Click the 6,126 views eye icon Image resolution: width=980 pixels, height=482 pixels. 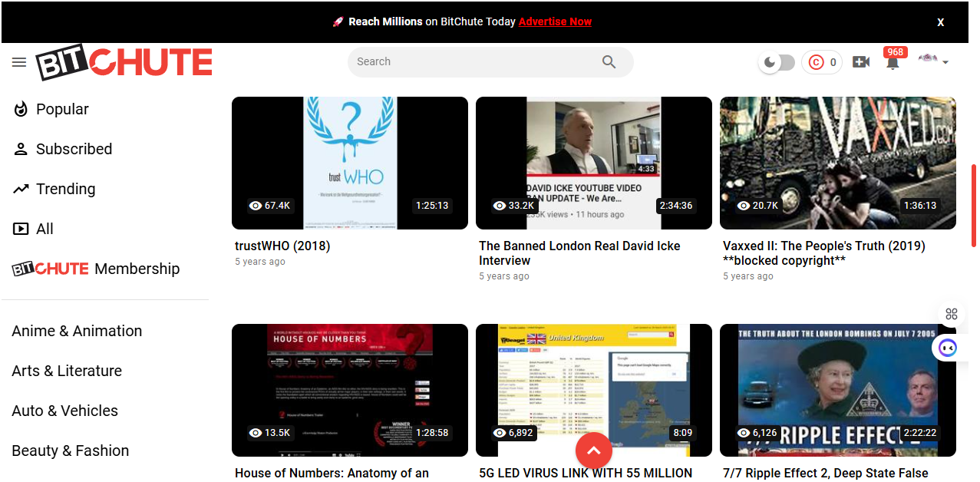[x=744, y=433]
